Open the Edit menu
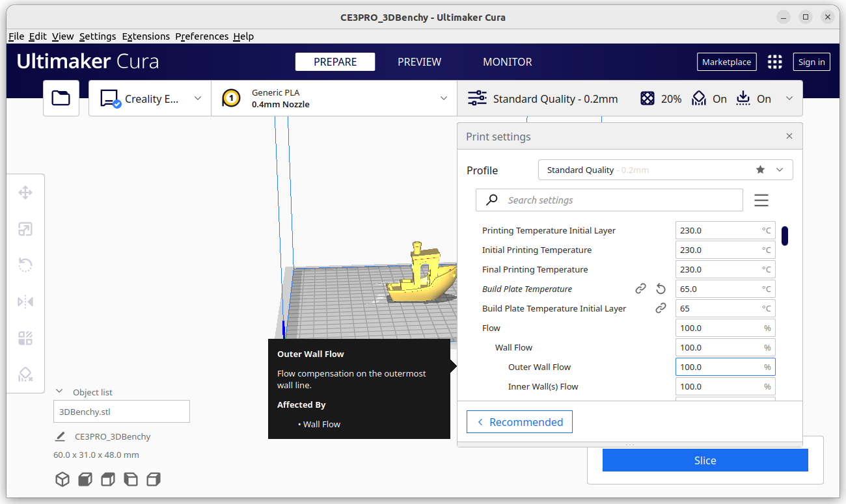 pos(38,36)
